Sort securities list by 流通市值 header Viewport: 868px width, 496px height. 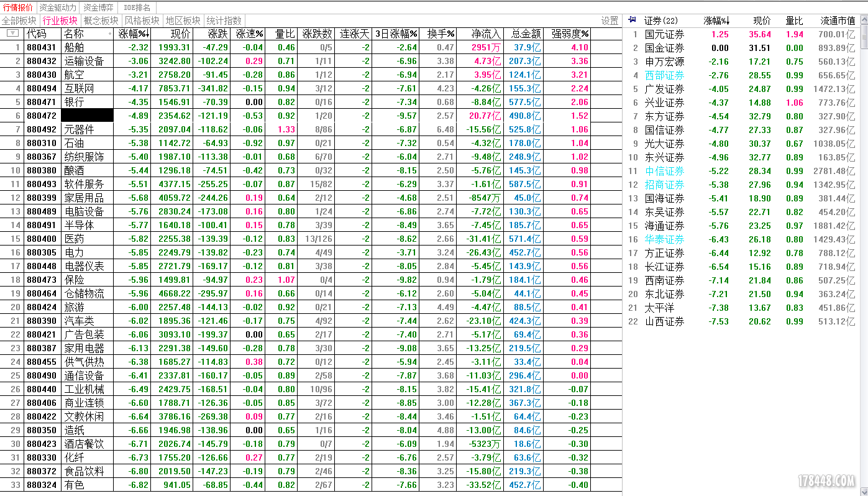point(838,21)
